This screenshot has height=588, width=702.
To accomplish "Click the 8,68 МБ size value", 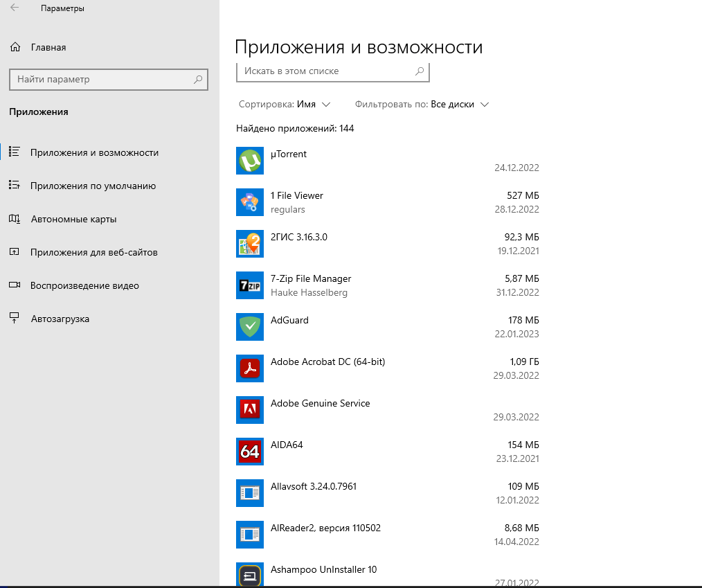I will 521,528.
